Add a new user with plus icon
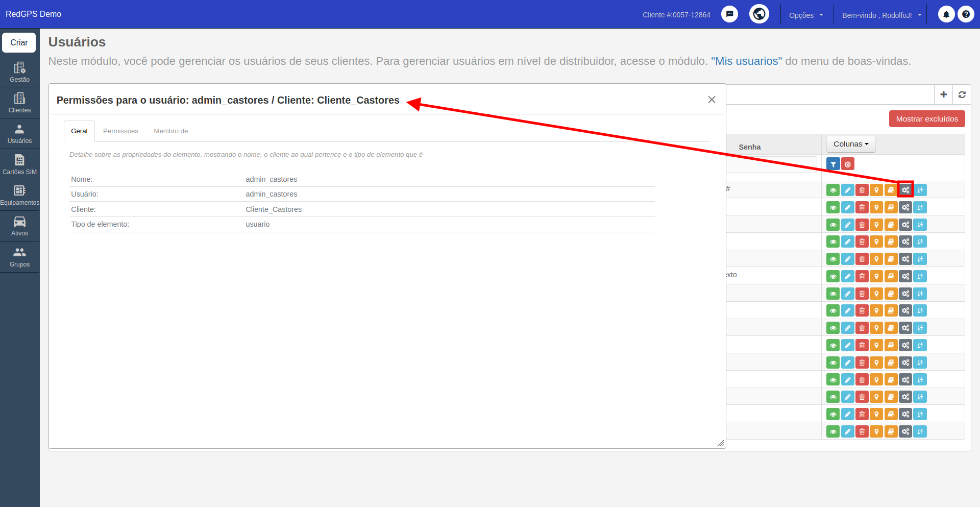The height and width of the screenshot is (507, 980). [x=943, y=94]
